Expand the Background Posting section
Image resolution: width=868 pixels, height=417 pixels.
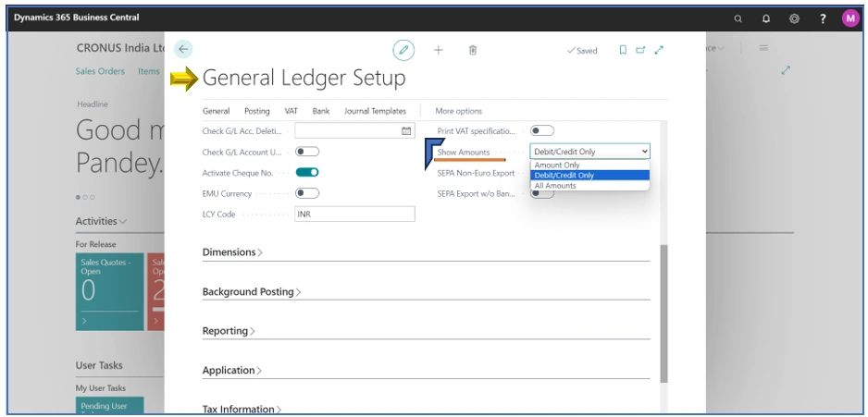252,292
